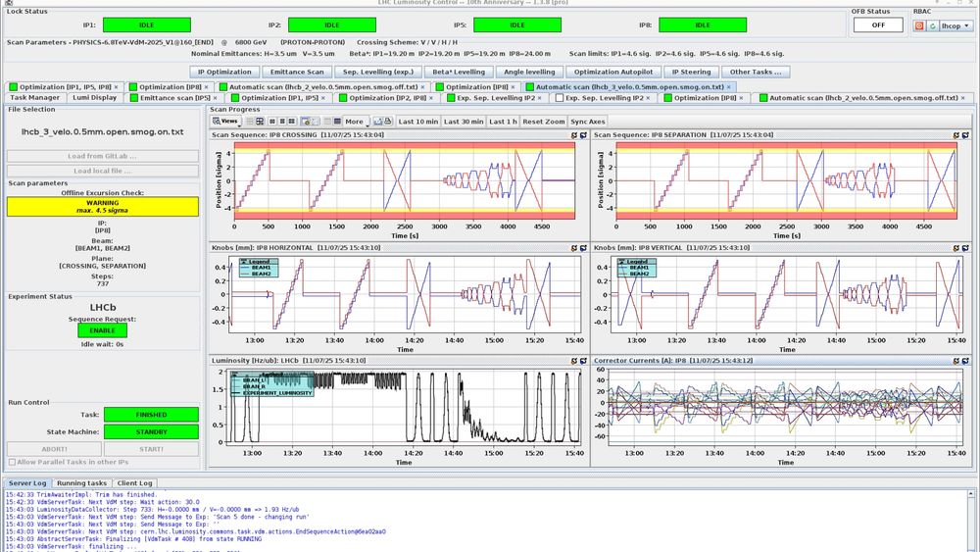980x552 pixels.
Task: Open the IP Optimization task
Action: coord(224,72)
